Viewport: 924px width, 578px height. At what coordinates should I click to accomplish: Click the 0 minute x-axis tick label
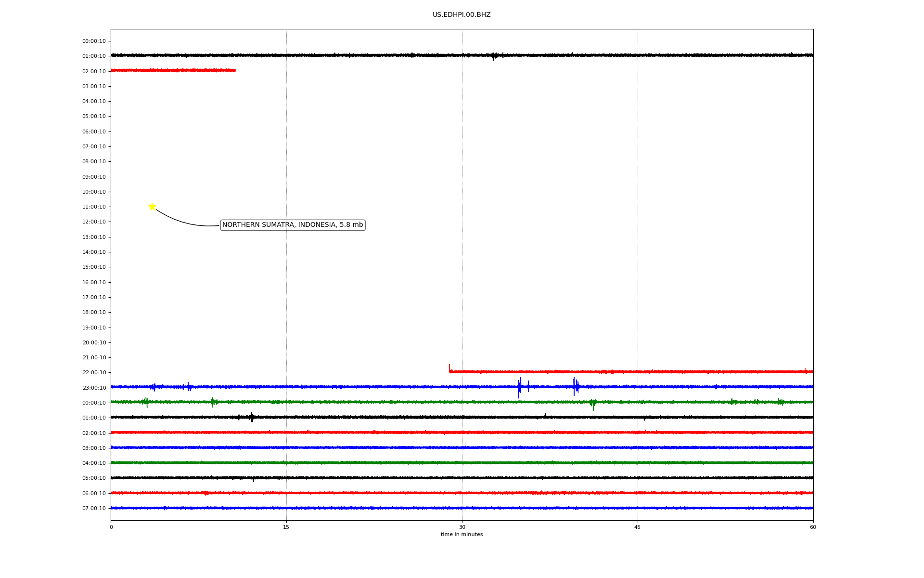click(111, 527)
